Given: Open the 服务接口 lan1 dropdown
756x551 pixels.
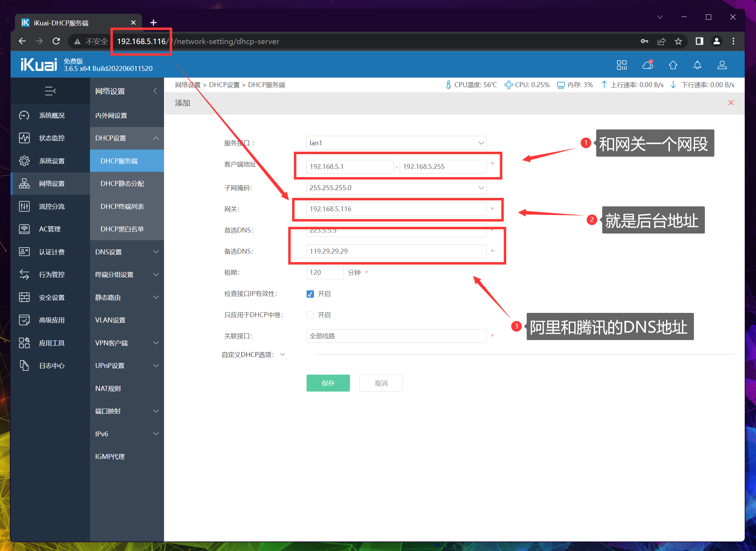Looking at the screenshot, I should pos(396,143).
